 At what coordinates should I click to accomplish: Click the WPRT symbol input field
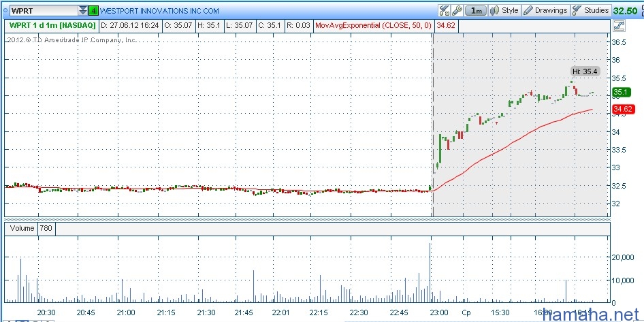pos(44,10)
